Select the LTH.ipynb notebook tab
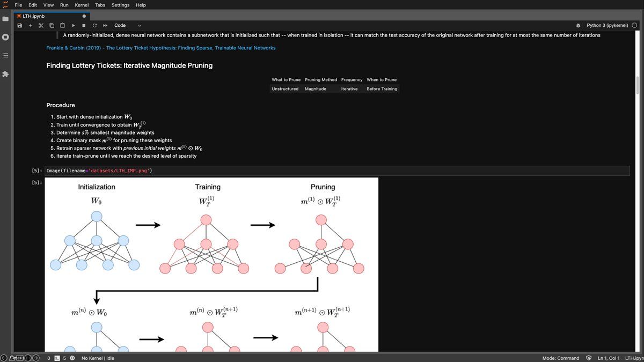Image resolution: width=644 pixels, height=362 pixels. coord(33,16)
